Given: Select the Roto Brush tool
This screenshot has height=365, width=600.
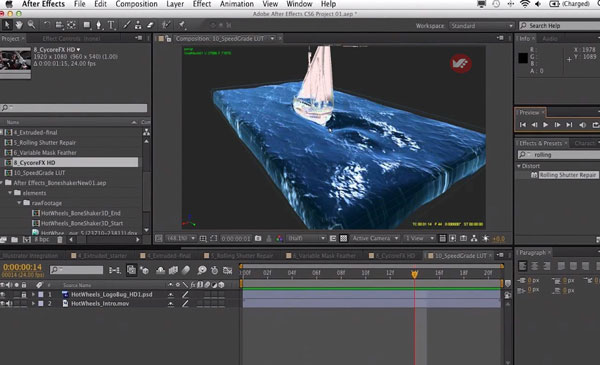Looking at the screenshot, I should pyautogui.click(x=166, y=25).
